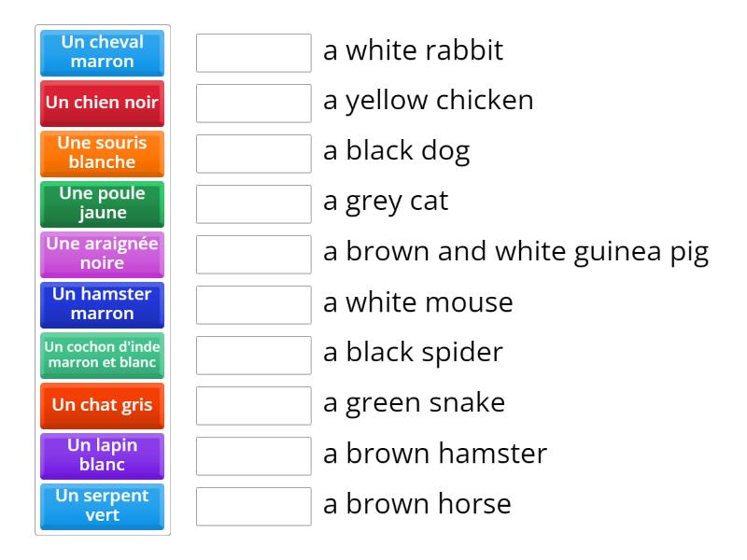
Task: Click the 'a white mouse' text
Action: click(x=417, y=302)
